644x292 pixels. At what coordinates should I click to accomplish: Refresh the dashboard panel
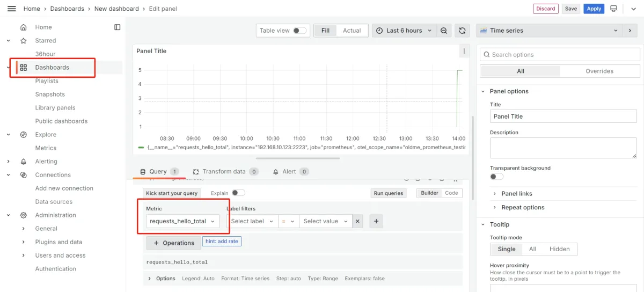click(x=462, y=31)
